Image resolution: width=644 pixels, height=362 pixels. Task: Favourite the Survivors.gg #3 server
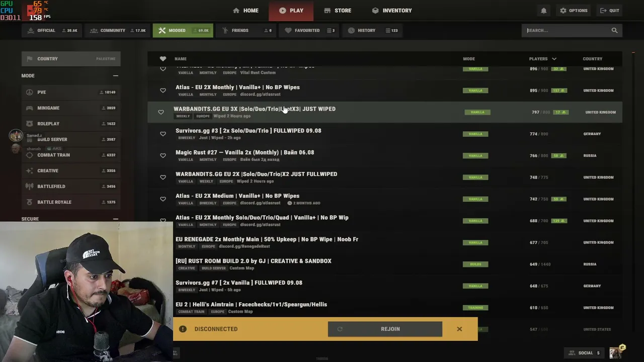pos(163,134)
